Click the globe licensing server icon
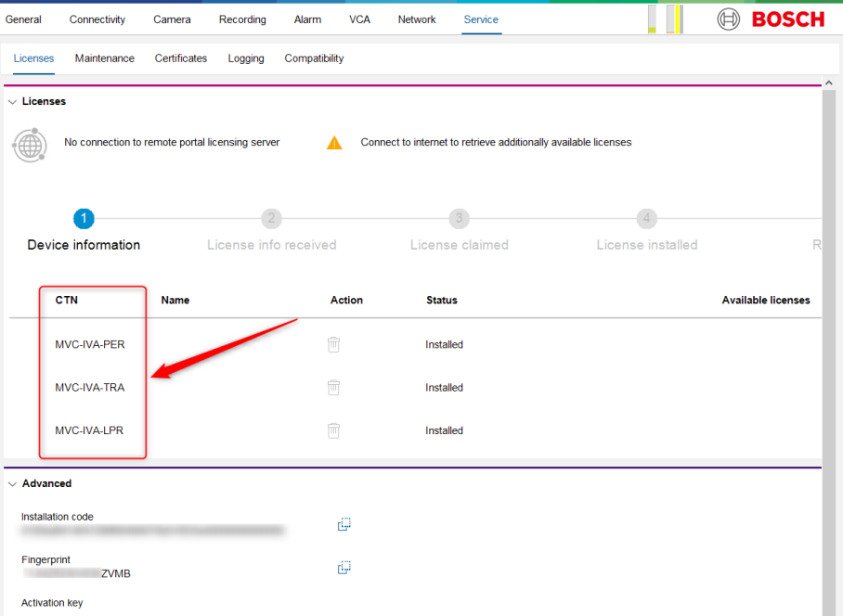 [30, 145]
